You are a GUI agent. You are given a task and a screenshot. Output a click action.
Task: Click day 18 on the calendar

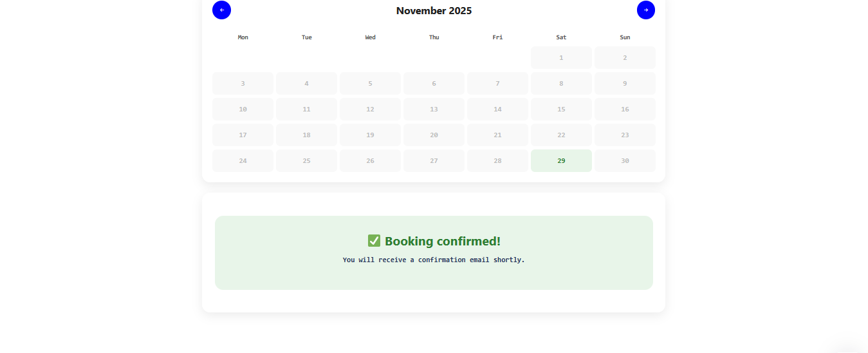point(306,135)
